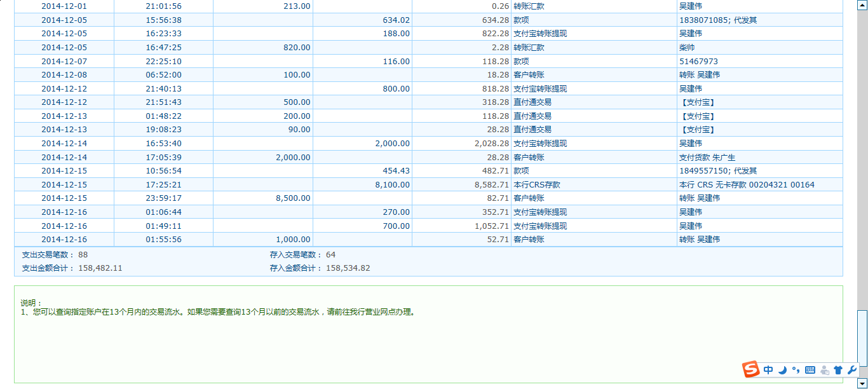Click 【支付宝】 in the 01:48:22 row
Image resolution: width=868 pixels, height=389 pixels.
[698, 116]
